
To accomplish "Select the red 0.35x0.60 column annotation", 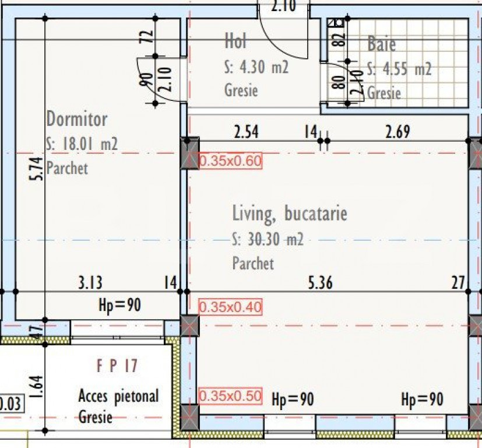I will (x=231, y=162).
